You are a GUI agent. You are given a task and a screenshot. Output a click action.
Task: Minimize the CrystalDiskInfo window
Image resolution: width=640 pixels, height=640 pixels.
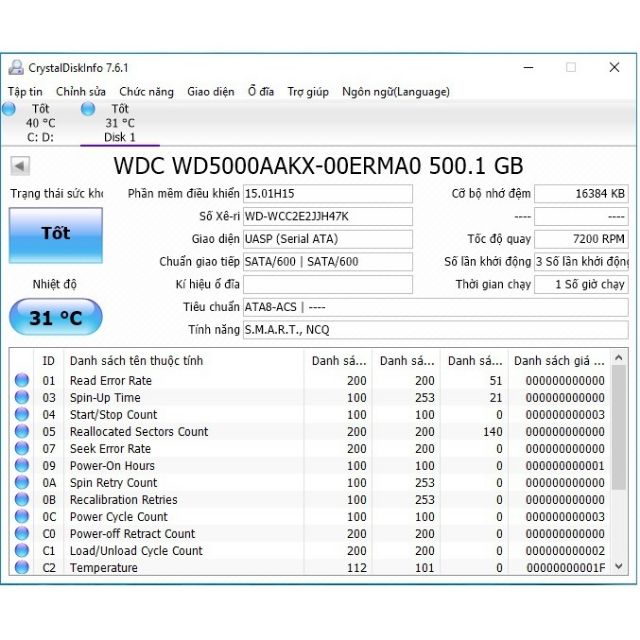point(529,67)
